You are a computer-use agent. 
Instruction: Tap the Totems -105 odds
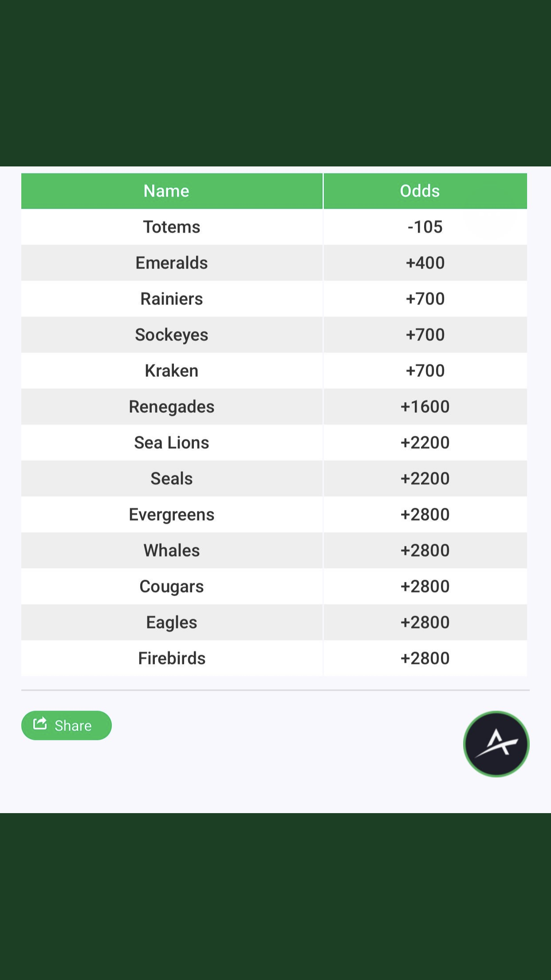pyautogui.click(x=425, y=227)
